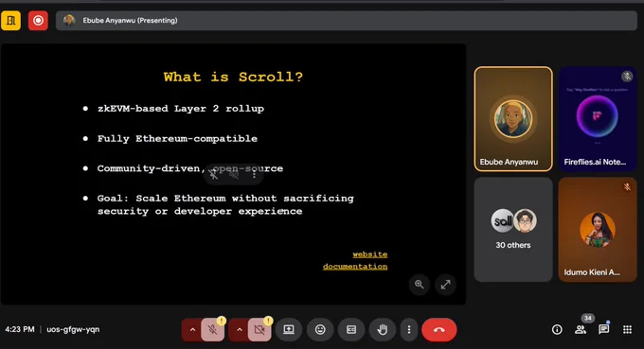Open the activities grid icon
Viewport: 644px width, 349px height.
[627, 329]
